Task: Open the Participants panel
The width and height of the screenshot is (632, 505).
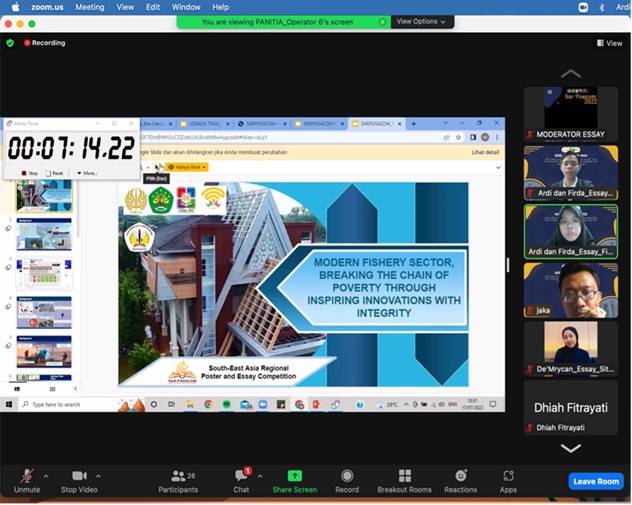Action: coord(178,479)
